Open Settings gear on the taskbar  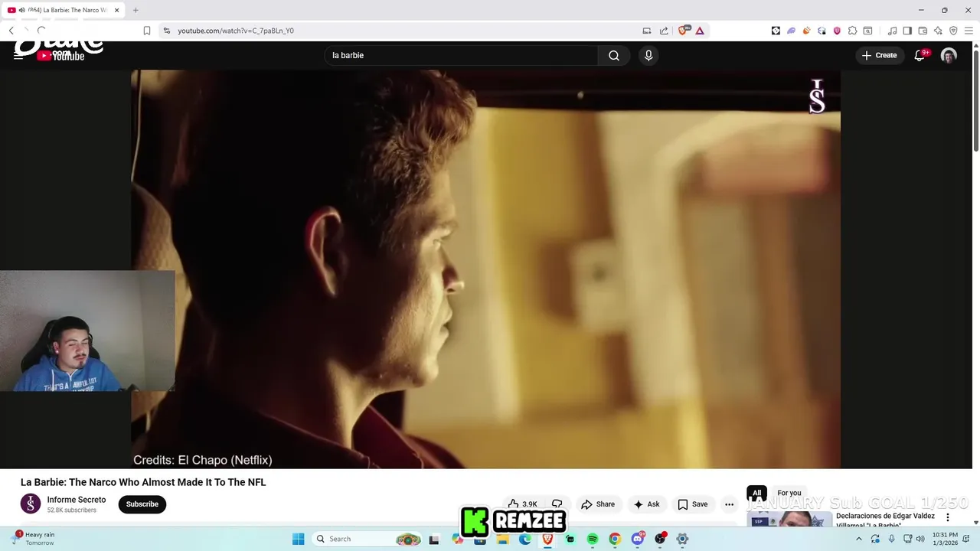(x=682, y=539)
